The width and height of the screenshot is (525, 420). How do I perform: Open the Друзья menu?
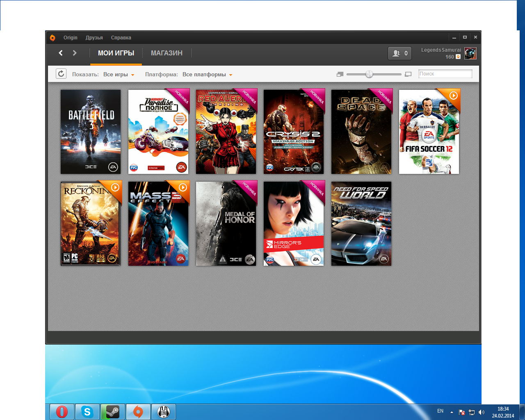tap(94, 38)
